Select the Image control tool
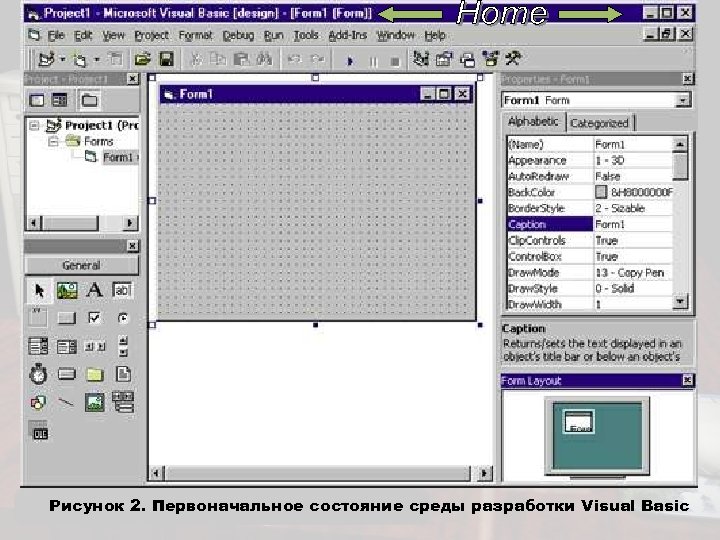The width and height of the screenshot is (720, 540). 95,402
